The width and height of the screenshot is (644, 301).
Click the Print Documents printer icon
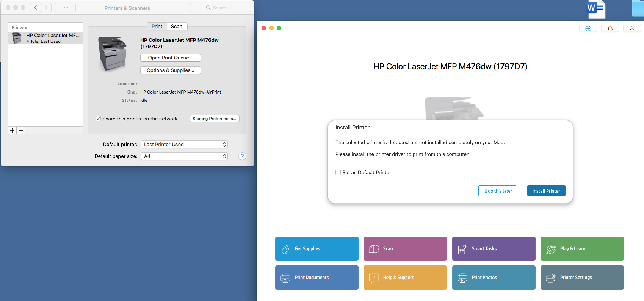(x=285, y=278)
